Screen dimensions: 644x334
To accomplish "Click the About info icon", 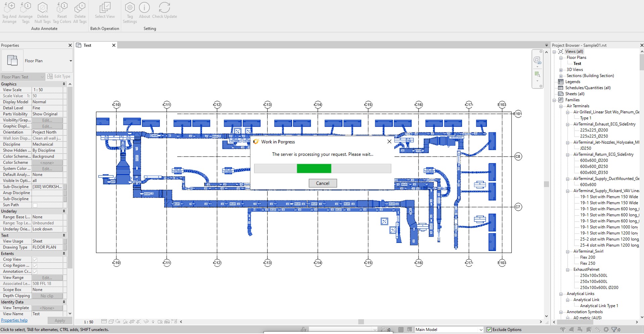I will coord(144,7).
